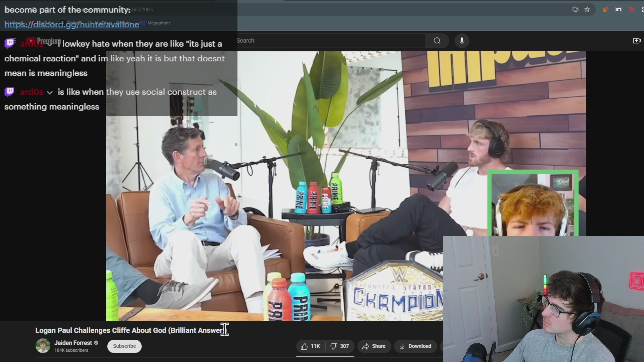Screen dimensions: 644x362
Task: Click the install app icon in address bar
Action: 575,10
